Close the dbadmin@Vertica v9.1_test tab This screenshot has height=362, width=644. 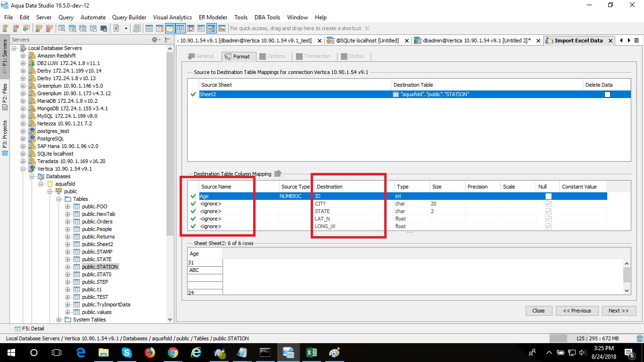click(x=320, y=41)
